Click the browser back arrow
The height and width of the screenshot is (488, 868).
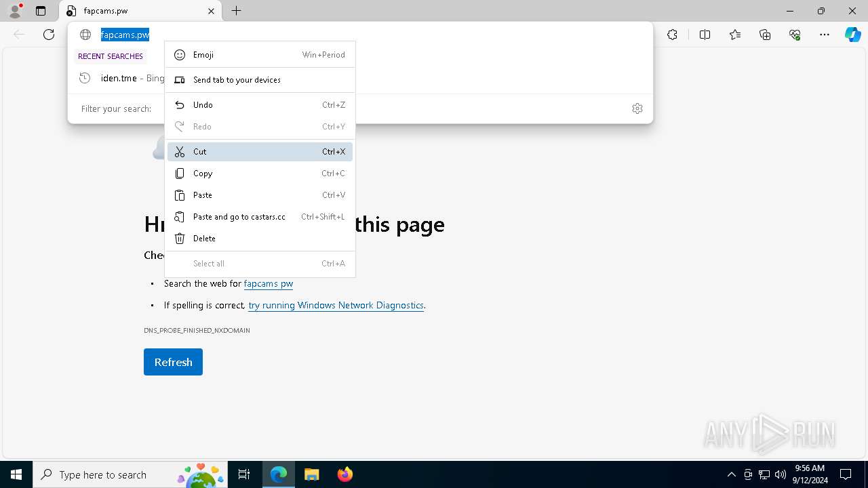pos(19,35)
